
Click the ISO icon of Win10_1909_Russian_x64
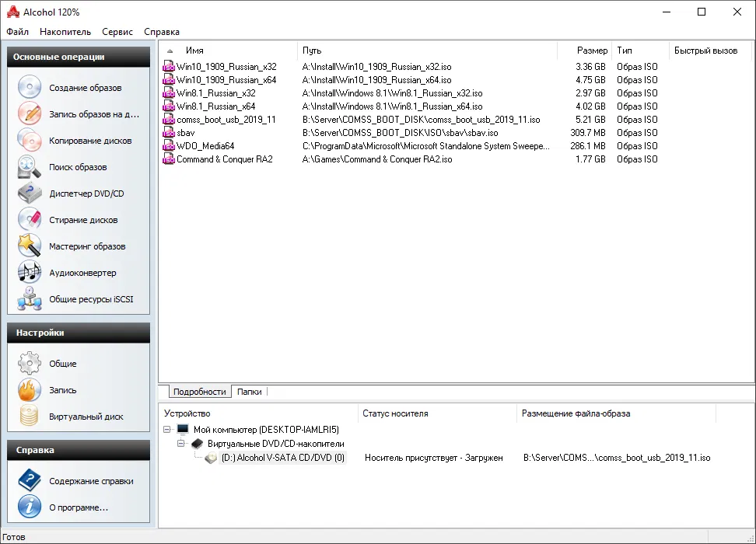[x=168, y=79]
